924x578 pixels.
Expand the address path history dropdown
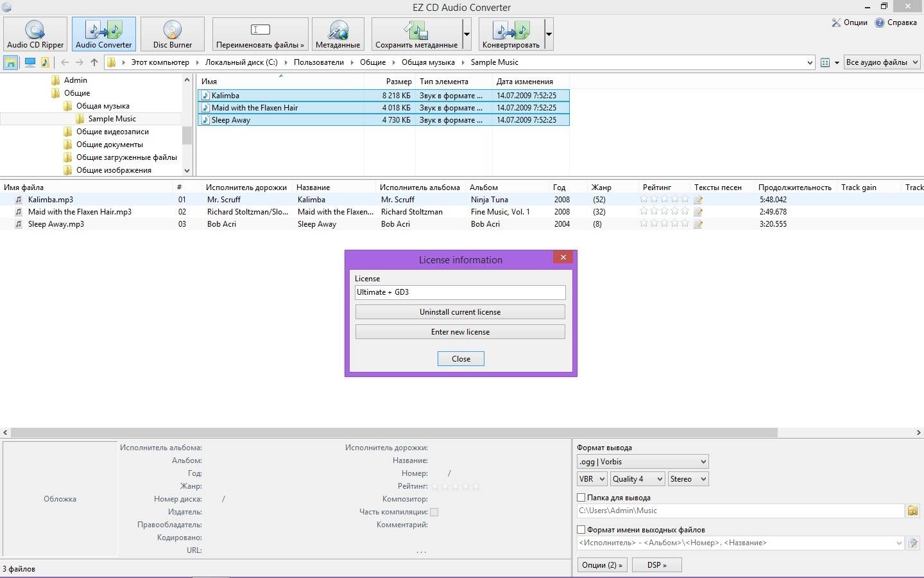809,62
